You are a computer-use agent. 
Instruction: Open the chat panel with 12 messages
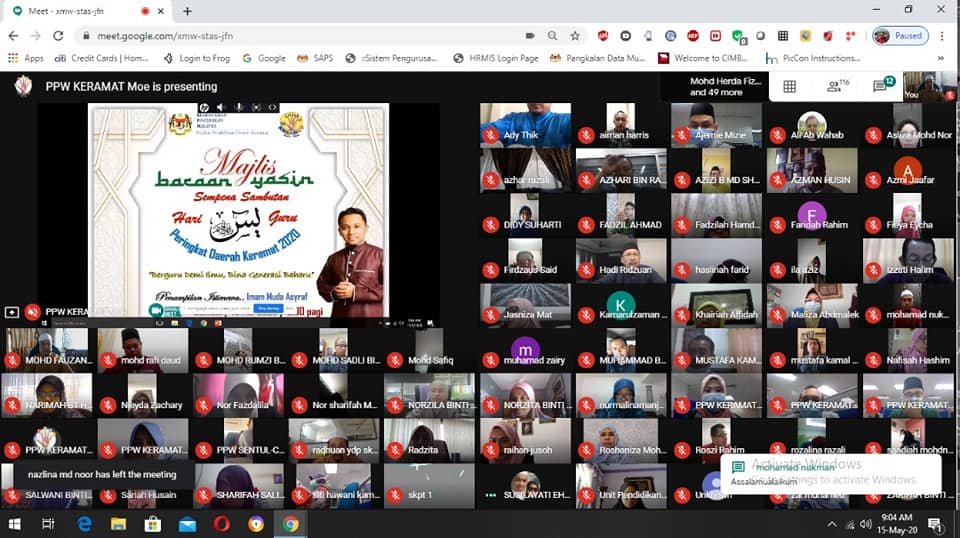[884, 86]
